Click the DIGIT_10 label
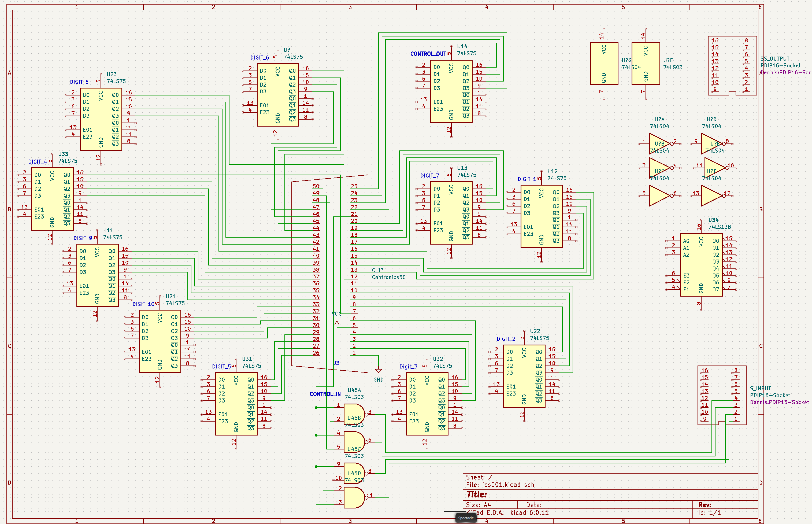The image size is (812, 524). coord(143,304)
